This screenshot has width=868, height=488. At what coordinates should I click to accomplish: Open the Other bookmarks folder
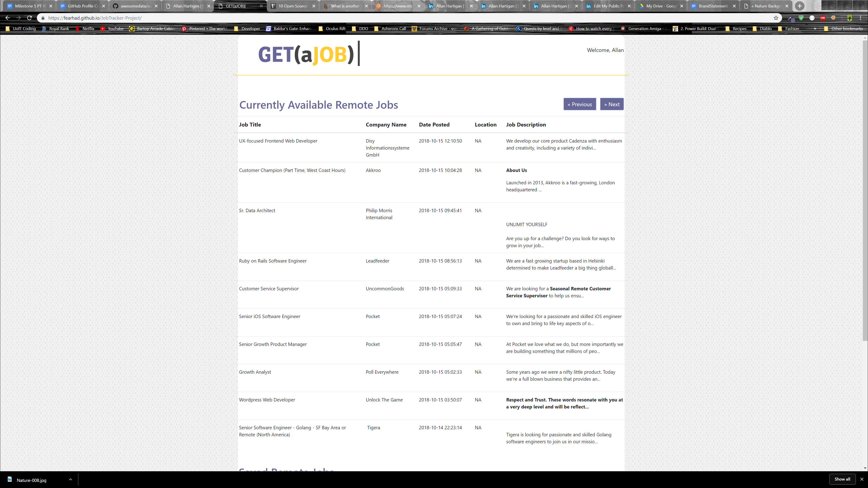(843, 29)
